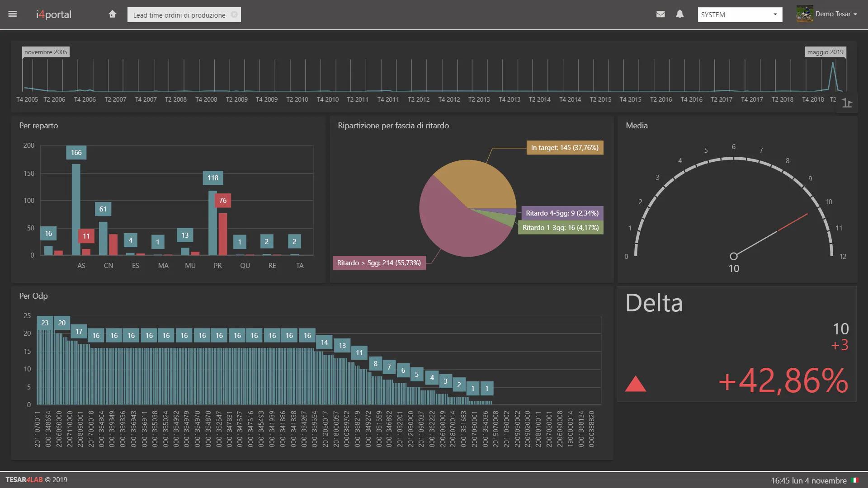Select the maggio 2019 range end handle
Viewport: 868px width, 488px height.
(x=825, y=52)
